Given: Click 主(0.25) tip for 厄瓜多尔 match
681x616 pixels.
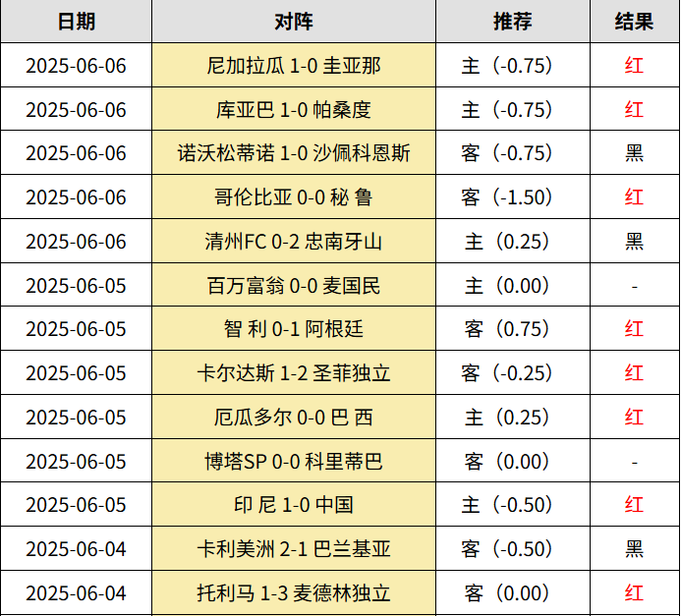Looking at the screenshot, I should point(507,418).
